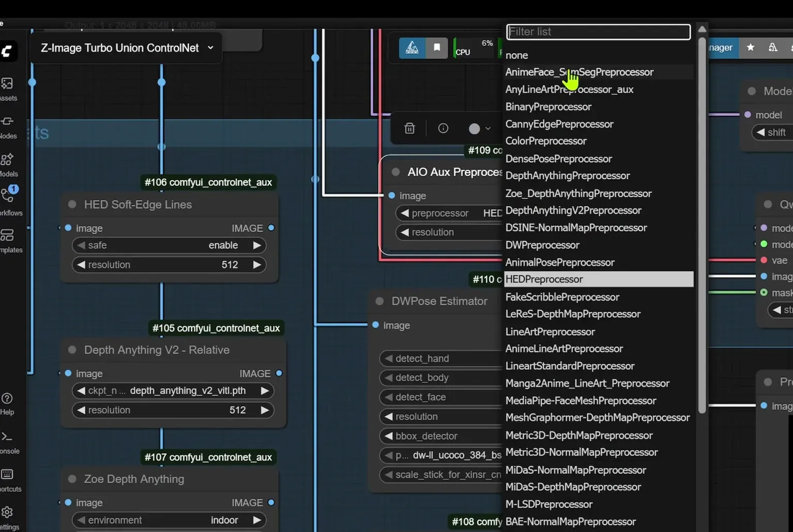
Task: Click the info icon on the floating toolbar
Action: 443,128
